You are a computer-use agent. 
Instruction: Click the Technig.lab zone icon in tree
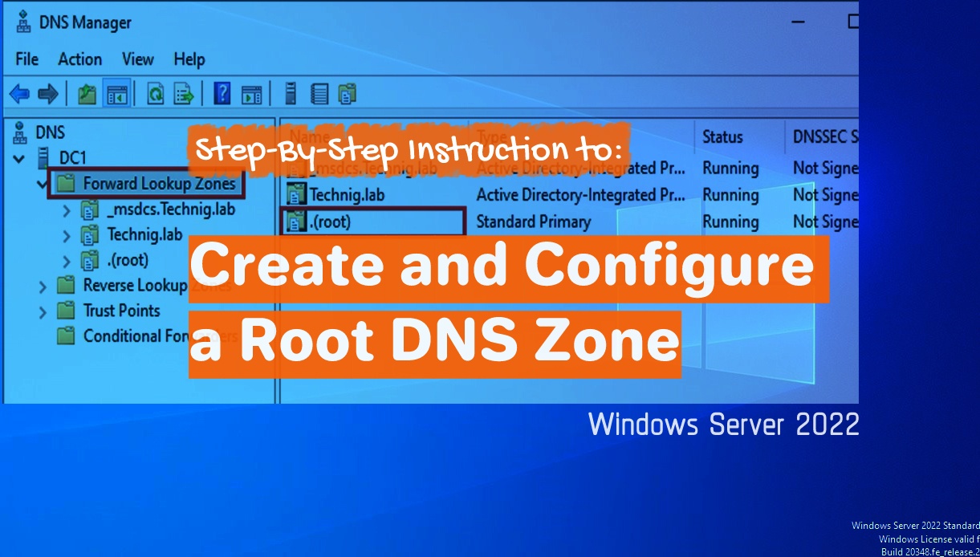click(x=90, y=236)
